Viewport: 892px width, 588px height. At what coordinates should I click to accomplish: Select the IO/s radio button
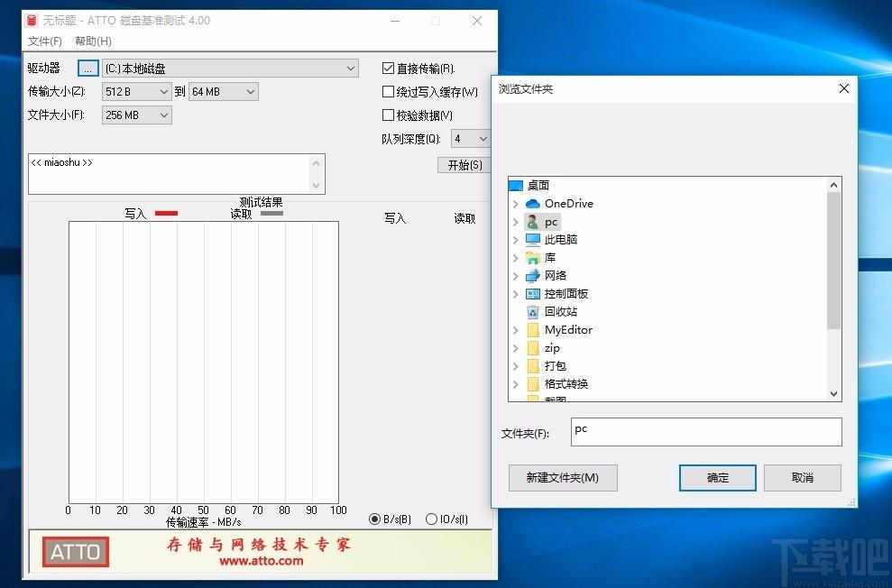[431, 519]
